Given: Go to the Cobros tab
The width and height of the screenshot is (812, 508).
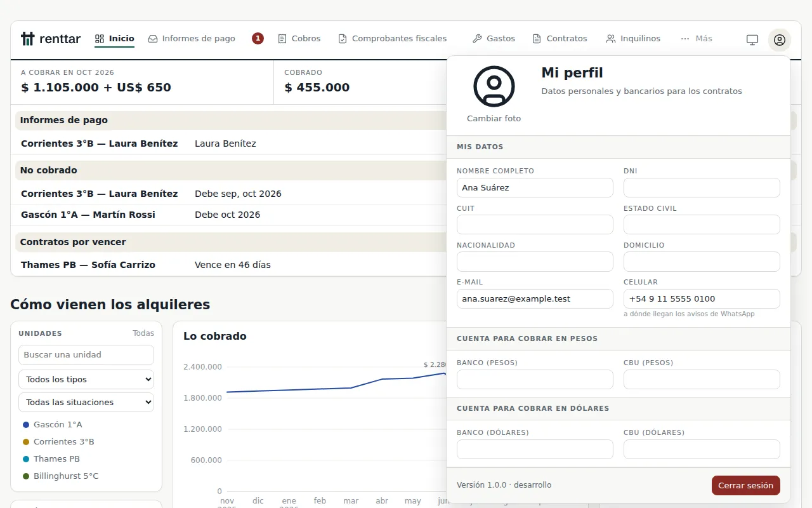Looking at the screenshot, I should point(299,39).
